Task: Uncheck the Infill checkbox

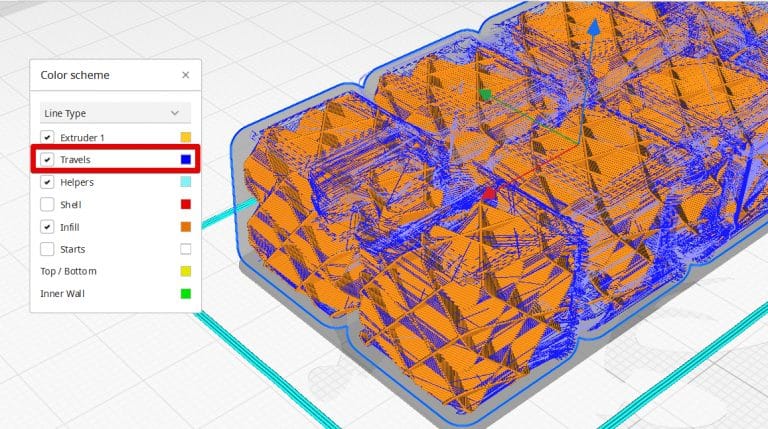Action: (47, 227)
